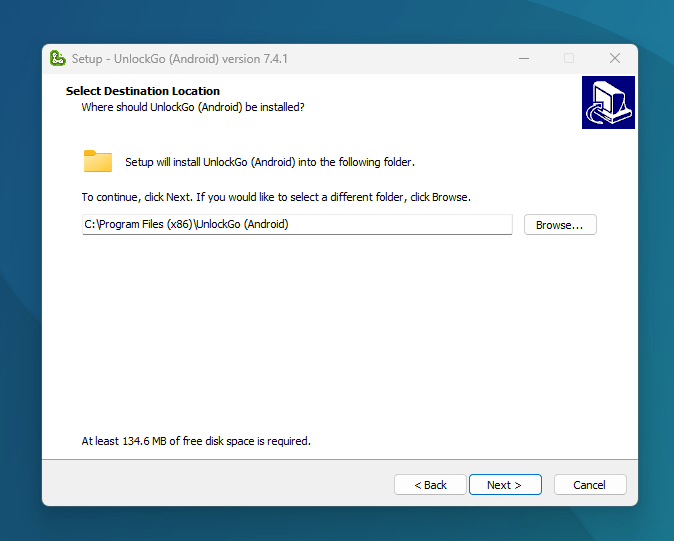Click the UnlockGo setup title bar icon
The width and height of the screenshot is (674, 541).
pos(58,58)
